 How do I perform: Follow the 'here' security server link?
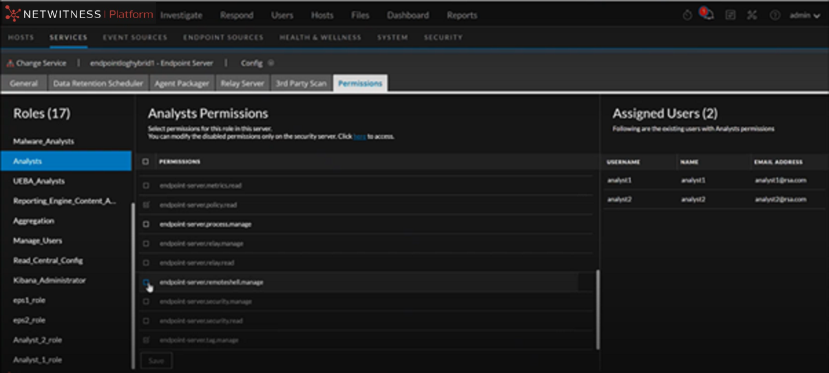pos(360,136)
